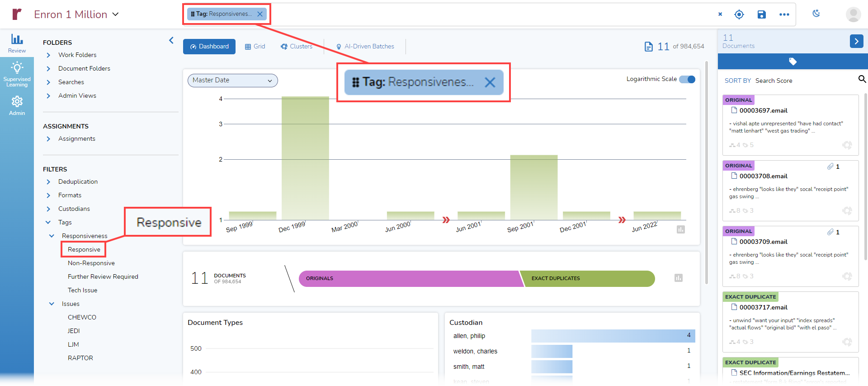Expand the Admin Views tree node

coord(48,96)
